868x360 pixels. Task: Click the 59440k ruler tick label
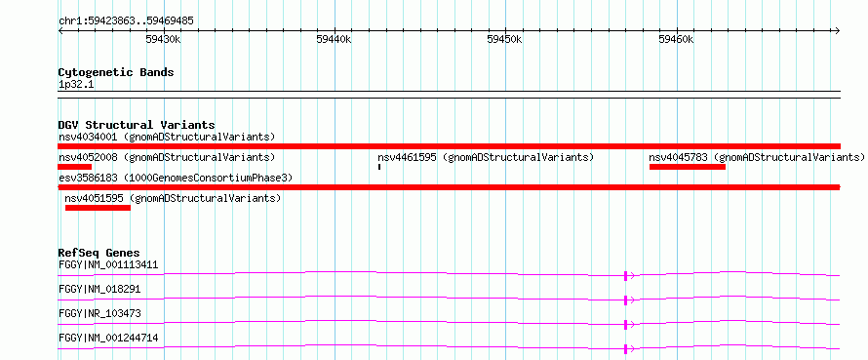point(334,39)
